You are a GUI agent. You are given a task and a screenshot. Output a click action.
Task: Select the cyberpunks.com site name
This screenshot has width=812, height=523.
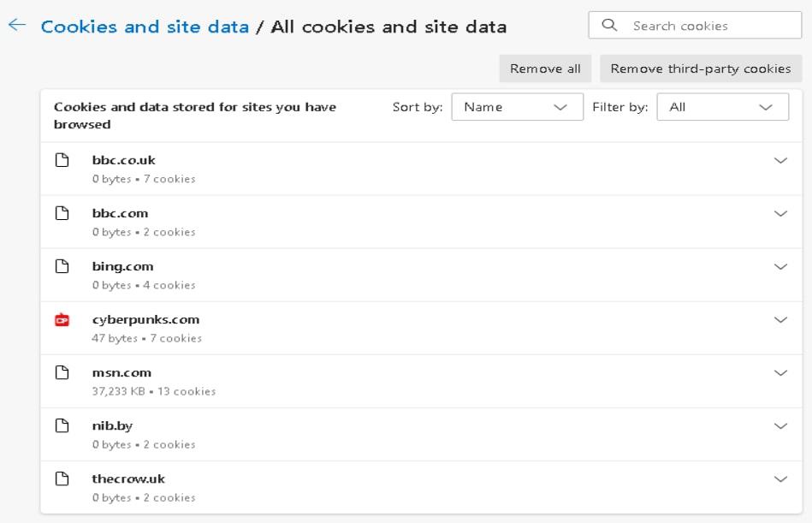pyautogui.click(x=145, y=320)
